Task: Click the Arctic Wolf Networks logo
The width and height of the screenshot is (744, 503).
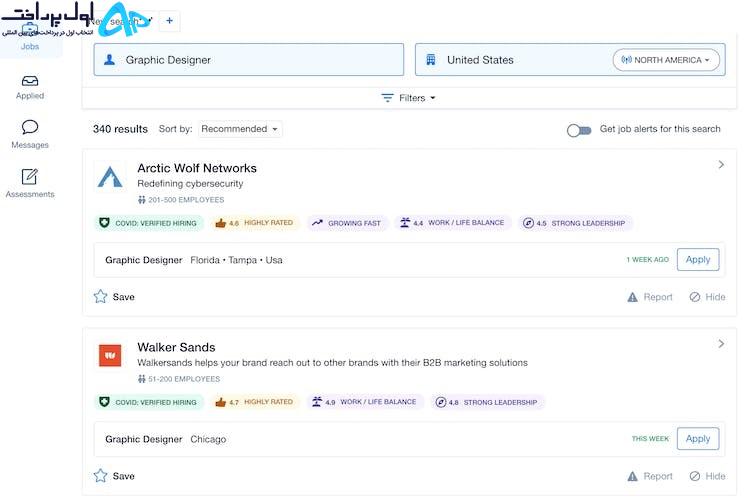Action: point(110,177)
